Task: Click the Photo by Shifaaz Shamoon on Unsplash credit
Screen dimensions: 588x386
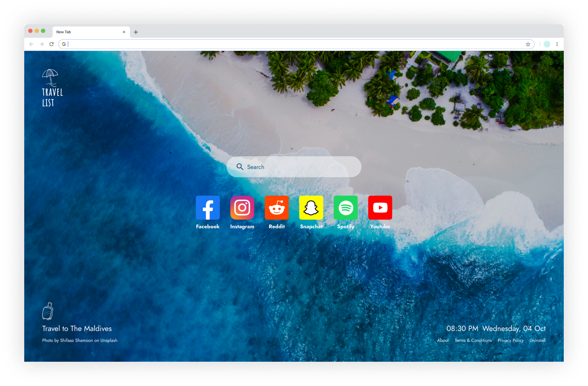Action: (x=80, y=341)
